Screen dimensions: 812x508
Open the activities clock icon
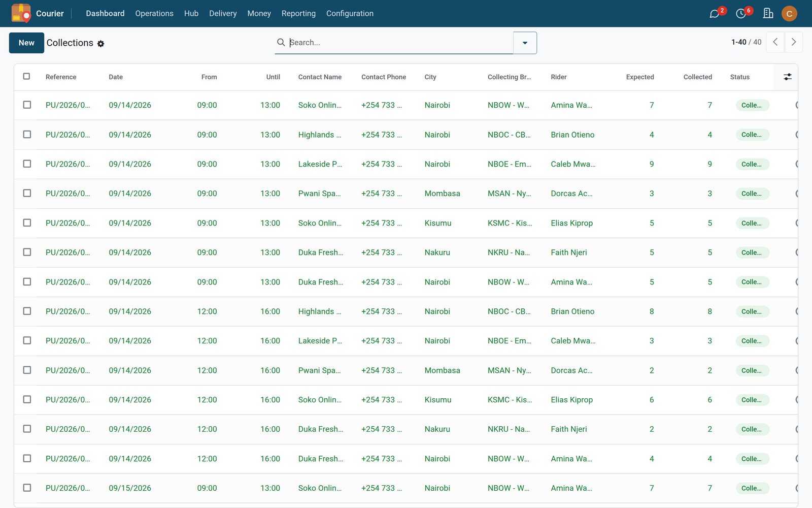coord(741,14)
